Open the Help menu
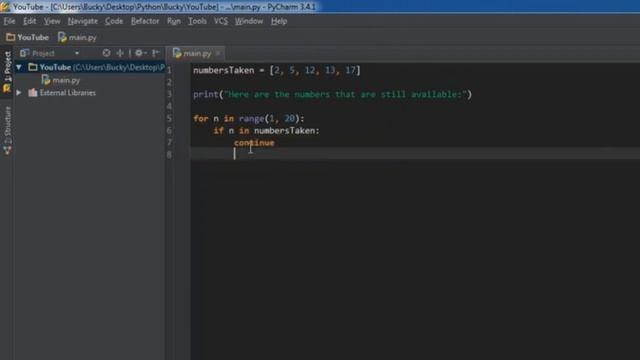 click(279, 21)
